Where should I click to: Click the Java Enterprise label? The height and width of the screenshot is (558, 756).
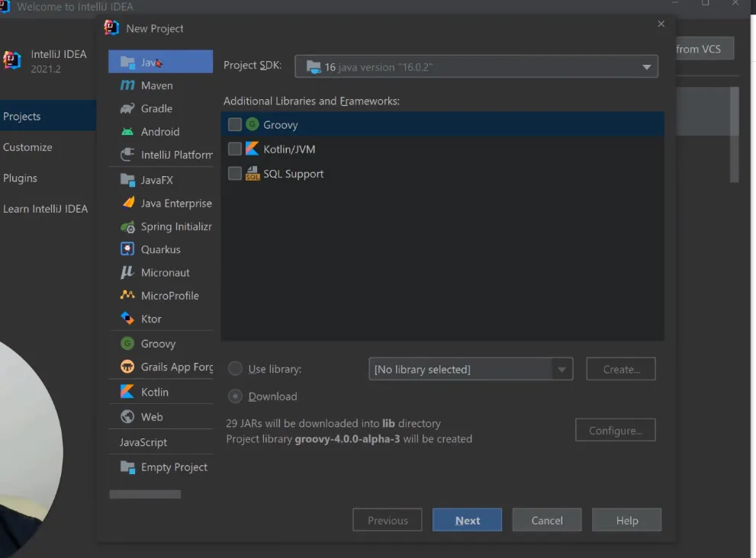click(176, 204)
